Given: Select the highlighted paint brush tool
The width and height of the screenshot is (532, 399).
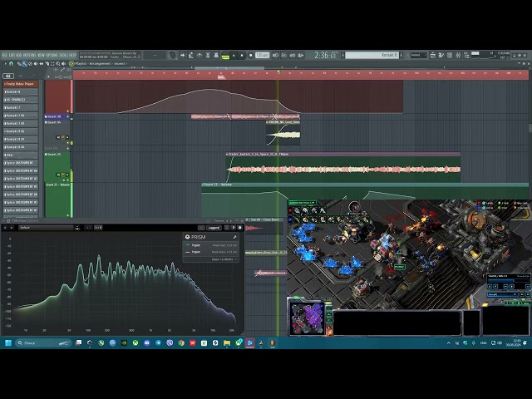Looking at the screenshot, I should click(24, 63).
